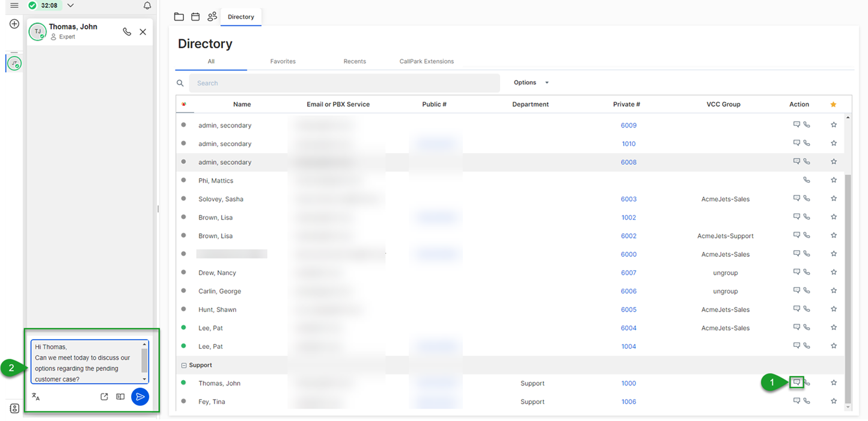
Task: Sort by the Department column header
Action: tap(530, 104)
